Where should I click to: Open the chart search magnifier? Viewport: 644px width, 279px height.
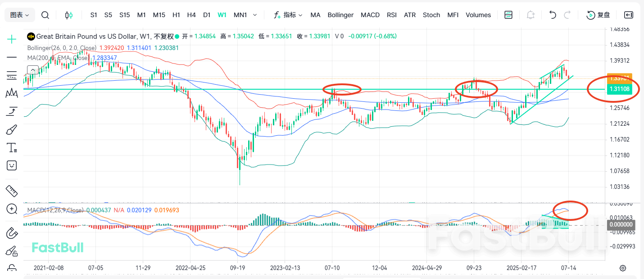click(45, 14)
